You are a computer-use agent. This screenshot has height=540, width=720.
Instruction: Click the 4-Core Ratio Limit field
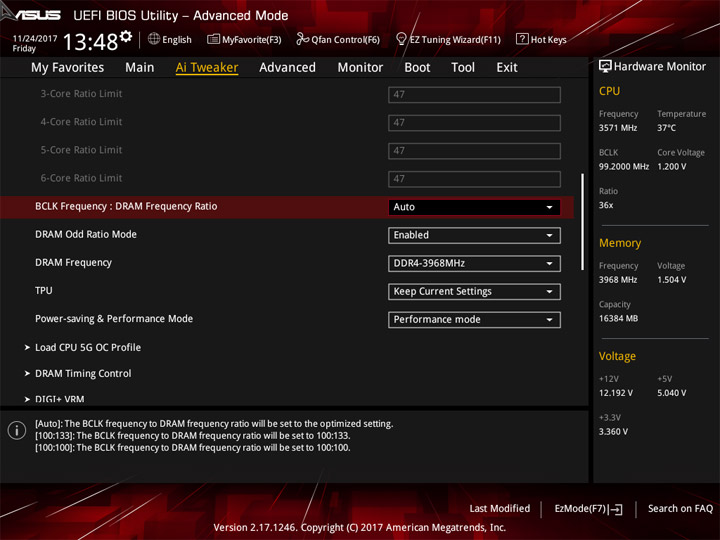[x=474, y=123]
